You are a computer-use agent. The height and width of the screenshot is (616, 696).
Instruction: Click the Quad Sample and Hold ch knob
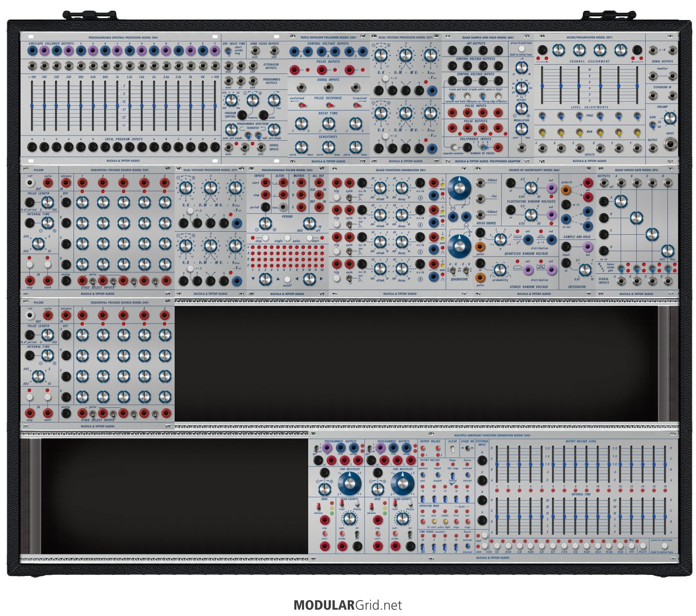coord(522,67)
